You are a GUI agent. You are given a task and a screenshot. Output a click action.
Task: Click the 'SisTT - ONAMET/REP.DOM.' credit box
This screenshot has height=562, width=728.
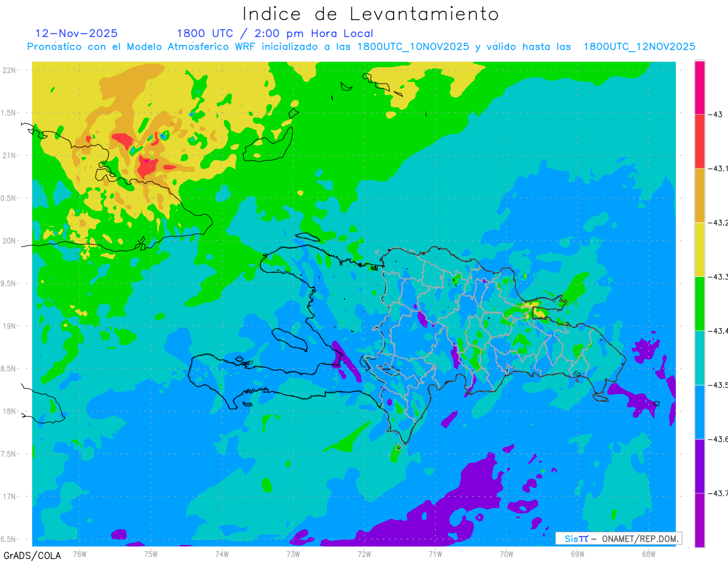click(619, 538)
